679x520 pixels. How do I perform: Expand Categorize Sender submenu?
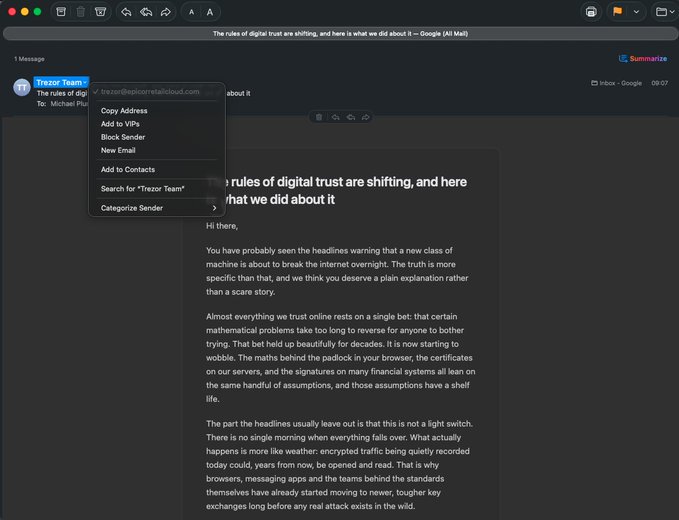157,208
